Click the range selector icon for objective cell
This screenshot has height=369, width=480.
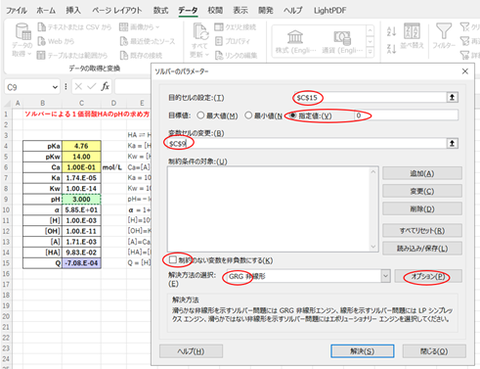(452, 97)
